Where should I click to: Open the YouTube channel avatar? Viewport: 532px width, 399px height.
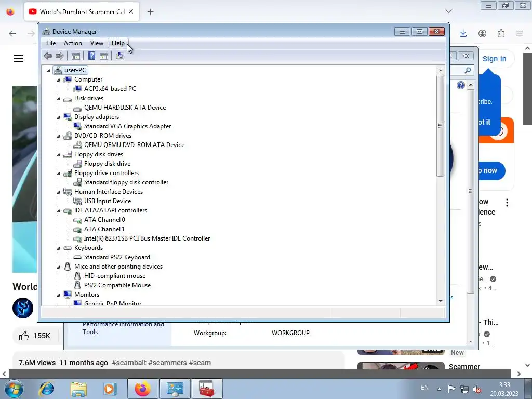tap(23, 308)
